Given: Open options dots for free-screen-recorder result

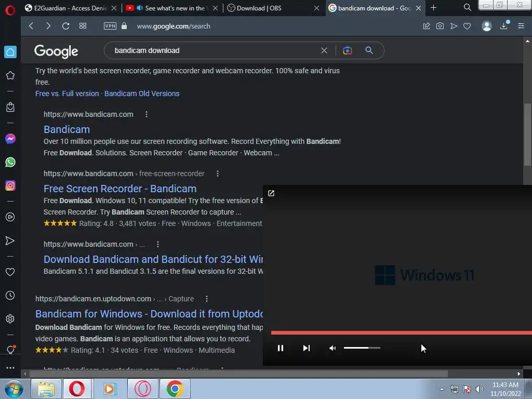Looking at the screenshot, I should pyautogui.click(x=218, y=174).
